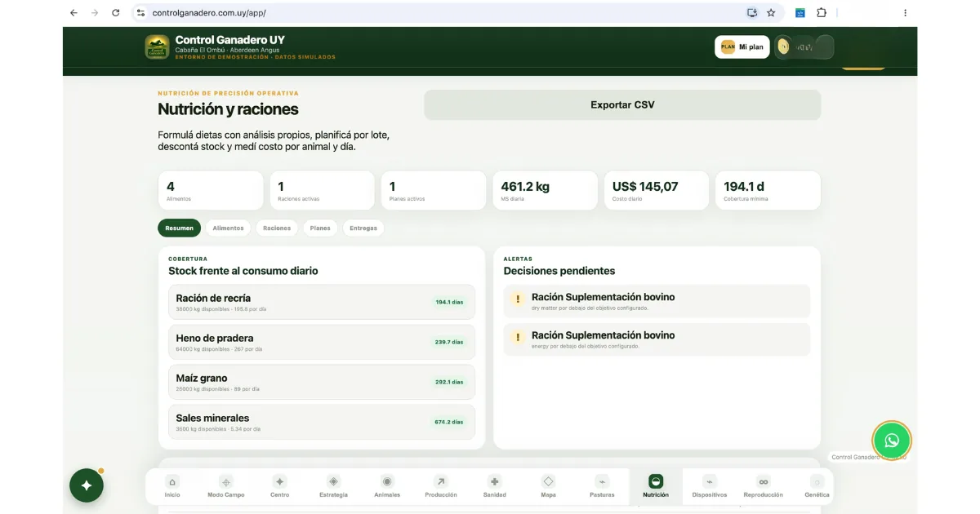Click the blue code extension icon
Image resolution: width=980 pixels, height=514 pixels.
(x=800, y=13)
